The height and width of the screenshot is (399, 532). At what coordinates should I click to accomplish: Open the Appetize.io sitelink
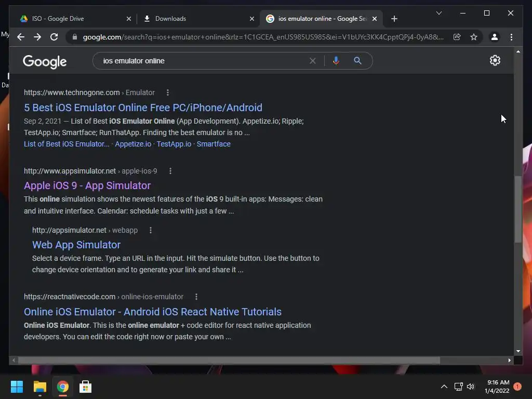pos(133,144)
